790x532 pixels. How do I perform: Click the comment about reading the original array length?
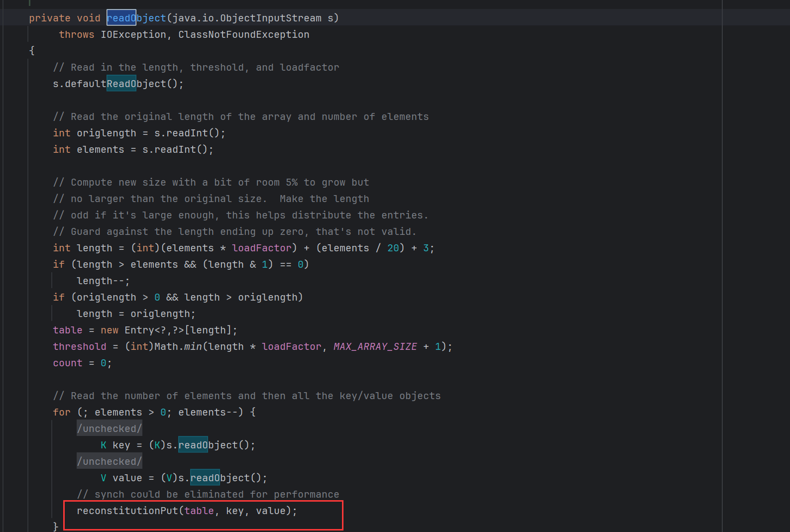tap(241, 116)
